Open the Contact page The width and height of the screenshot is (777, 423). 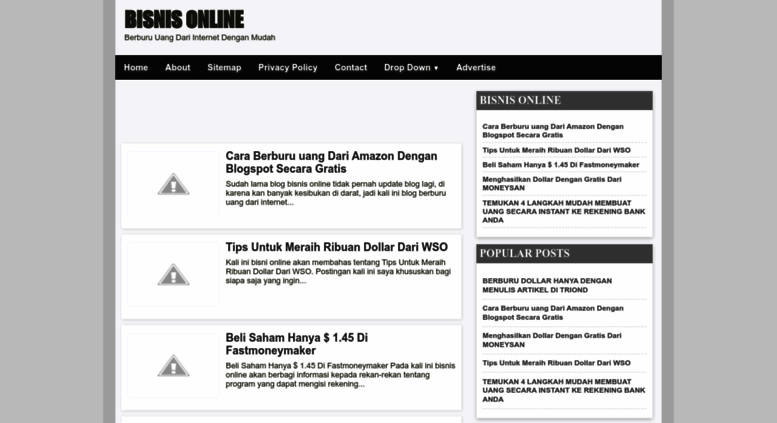click(x=351, y=68)
